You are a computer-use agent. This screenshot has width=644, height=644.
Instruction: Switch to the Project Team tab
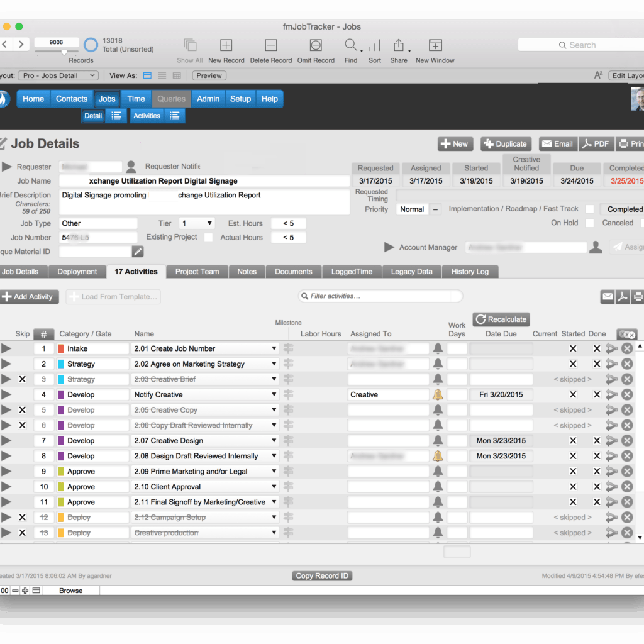pos(197,272)
